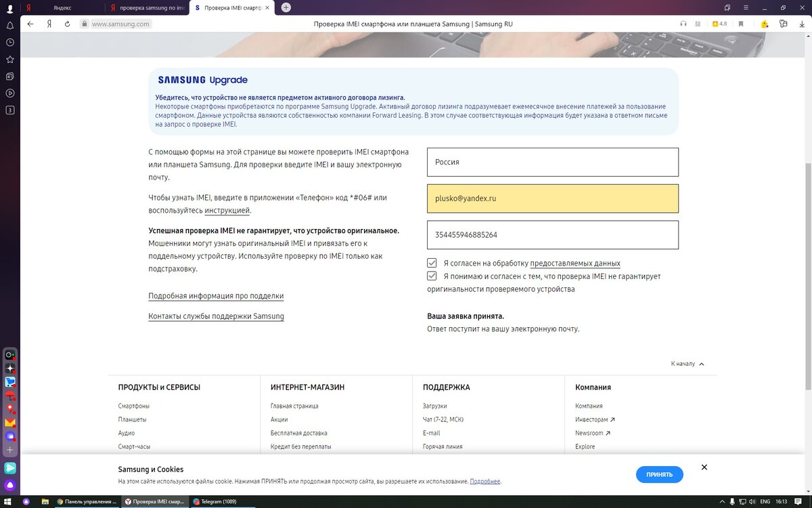812x508 pixels.
Task: Open the collections icon in the sidebar
Action: (9, 76)
